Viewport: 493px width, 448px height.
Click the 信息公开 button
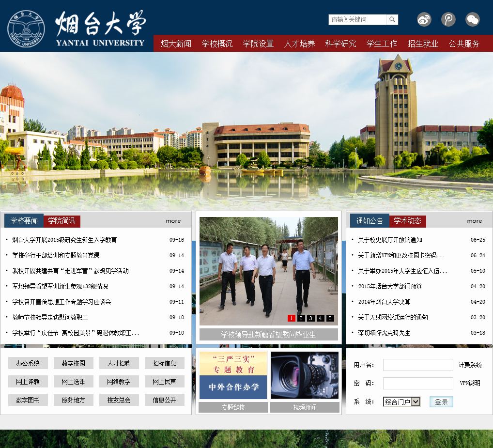pos(165,400)
